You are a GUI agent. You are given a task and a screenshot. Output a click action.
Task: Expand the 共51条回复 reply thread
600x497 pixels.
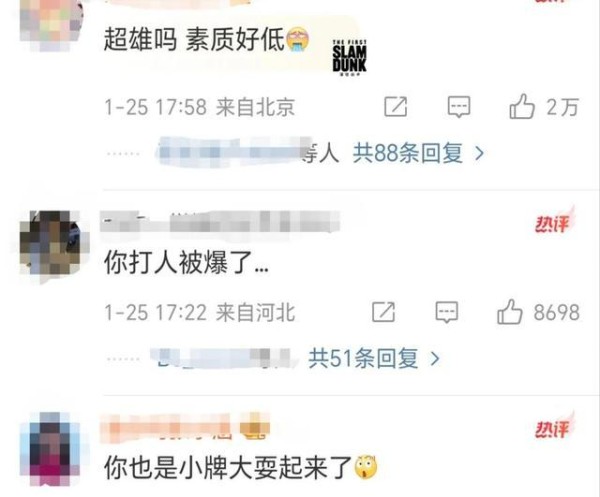coord(363,358)
